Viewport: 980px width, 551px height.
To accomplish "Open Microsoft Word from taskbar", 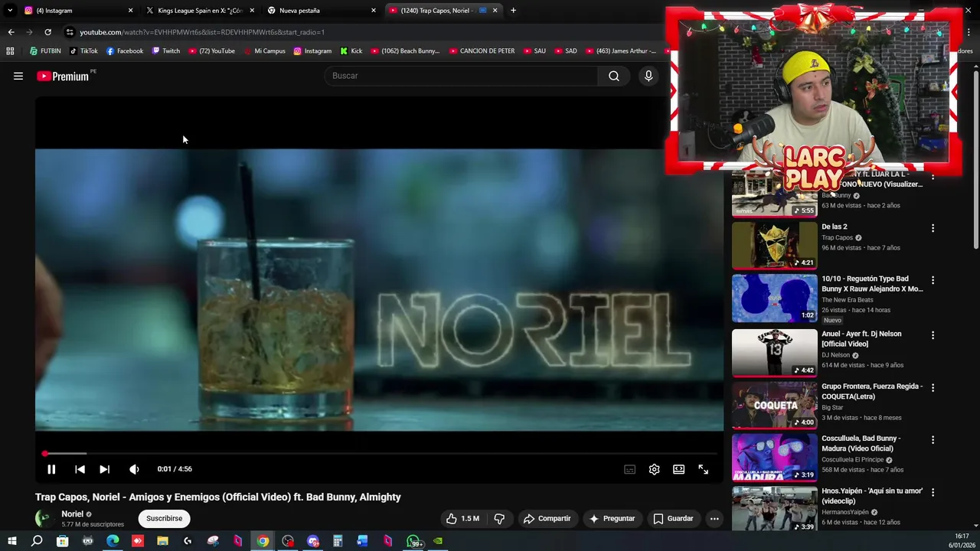I will point(362,541).
